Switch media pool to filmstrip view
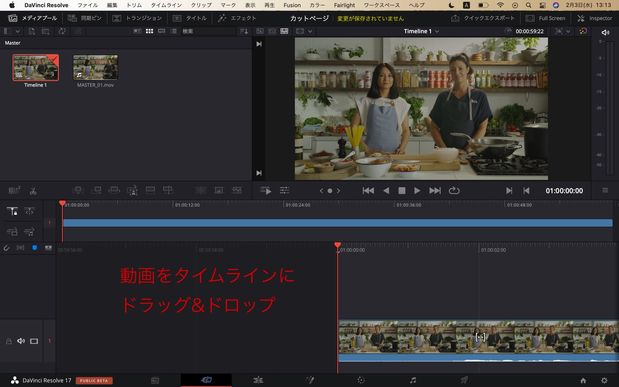 pyautogui.click(x=161, y=31)
